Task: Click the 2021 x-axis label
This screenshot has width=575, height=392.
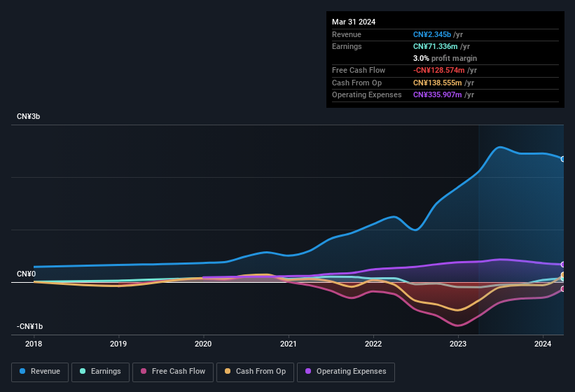Action: click(289, 344)
